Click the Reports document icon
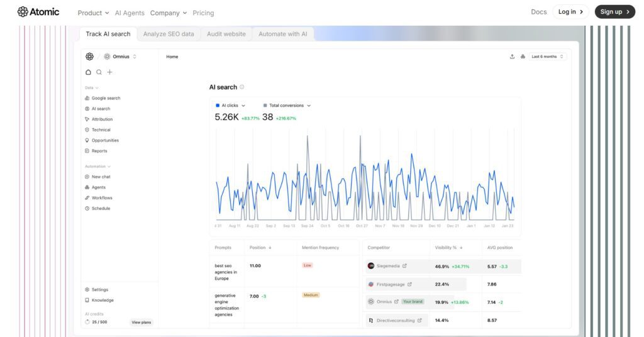 (x=87, y=151)
